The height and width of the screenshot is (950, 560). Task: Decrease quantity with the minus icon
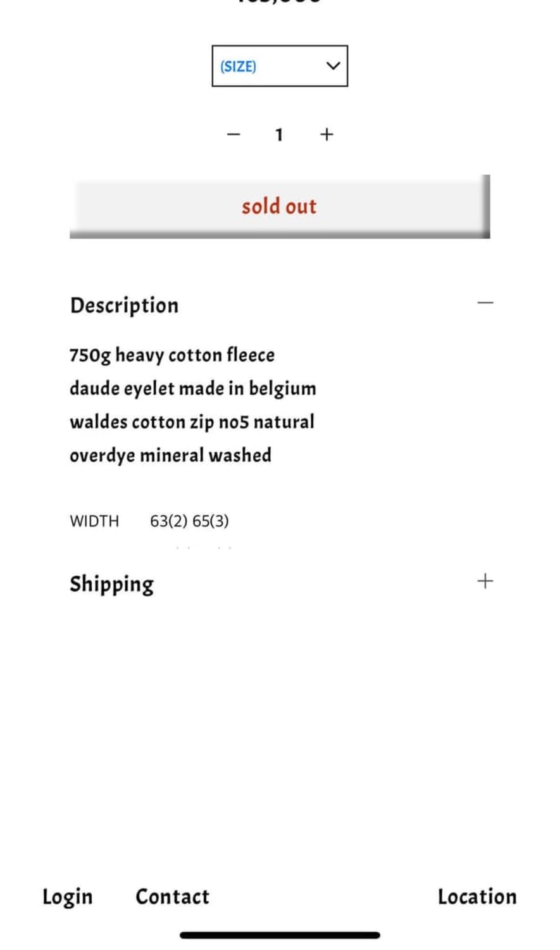click(x=233, y=134)
